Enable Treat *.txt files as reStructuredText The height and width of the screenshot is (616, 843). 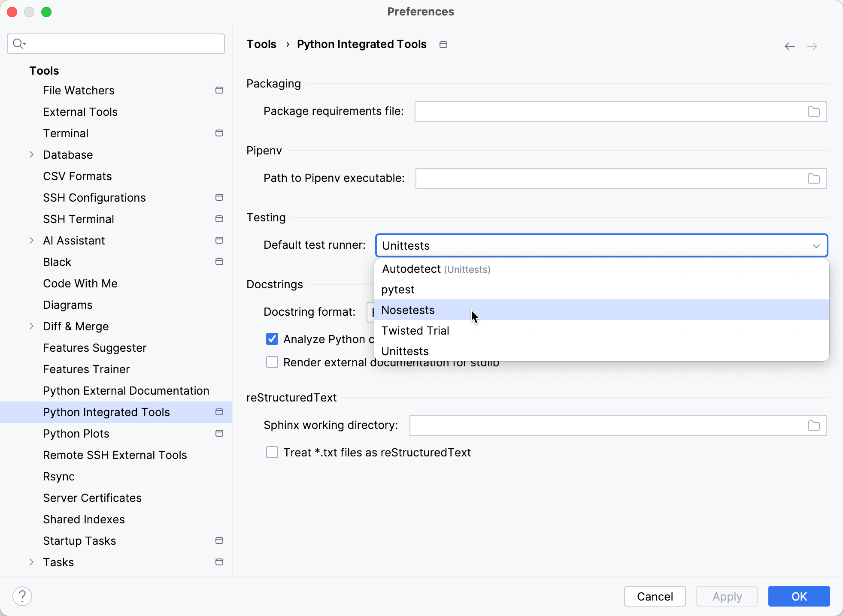[273, 453]
